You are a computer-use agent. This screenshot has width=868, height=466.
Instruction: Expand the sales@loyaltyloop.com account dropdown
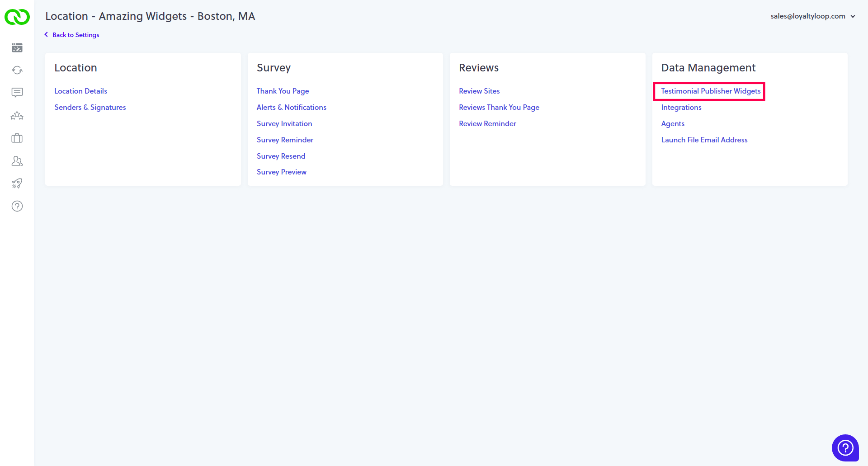point(813,16)
